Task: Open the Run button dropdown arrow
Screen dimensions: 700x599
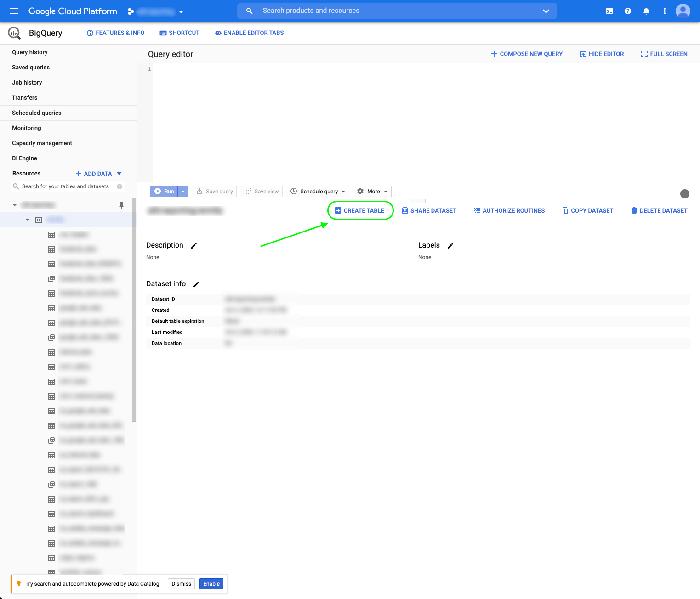Action: 182,191
